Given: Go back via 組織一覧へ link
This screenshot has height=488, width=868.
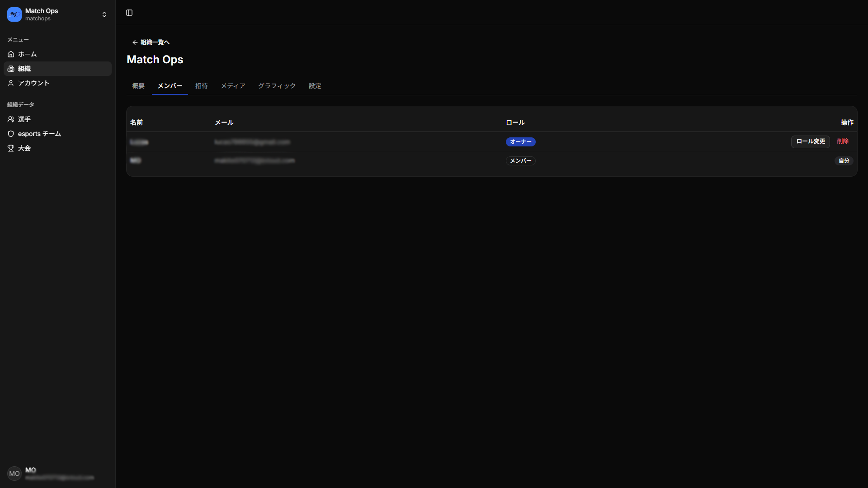Looking at the screenshot, I should (x=151, y=42).
